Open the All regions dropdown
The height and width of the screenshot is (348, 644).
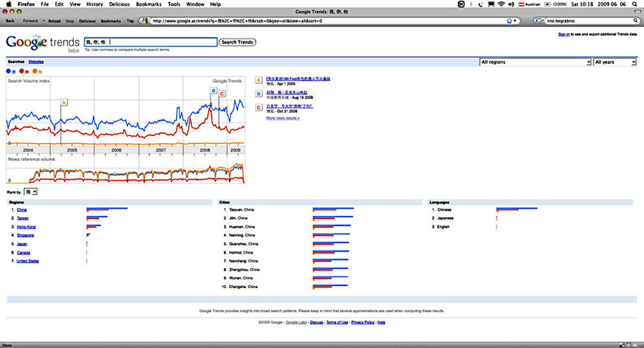[x=535, y=62]
